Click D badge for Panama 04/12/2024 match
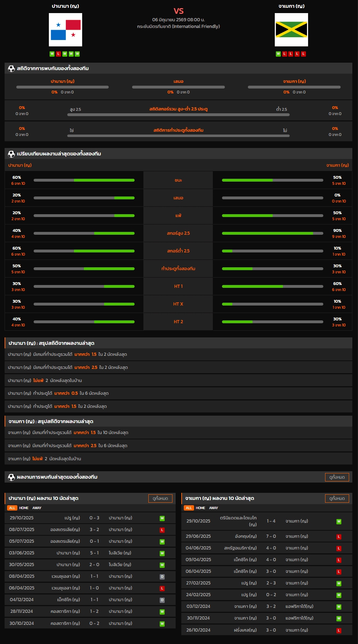The image size is (358, 644). click(x=162, y=600)
